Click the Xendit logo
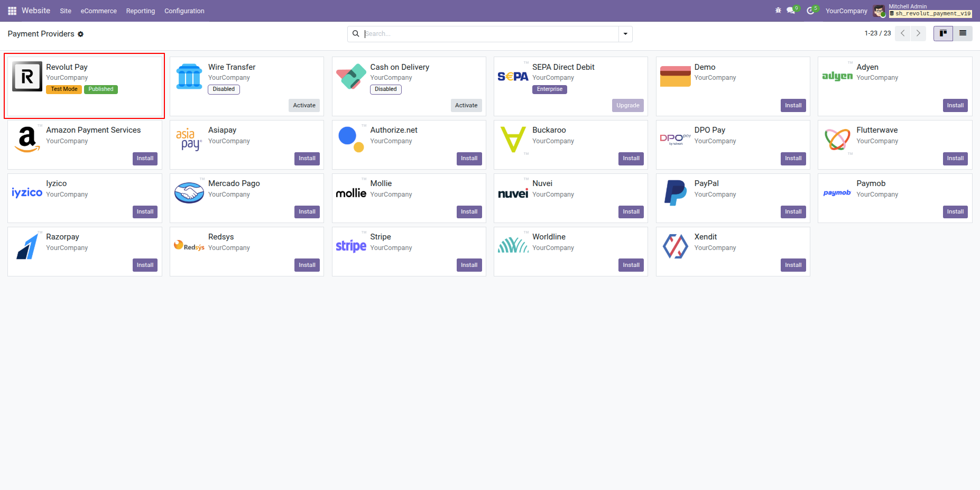The height and width of the screenshot is (490, 980). [676, 246]
